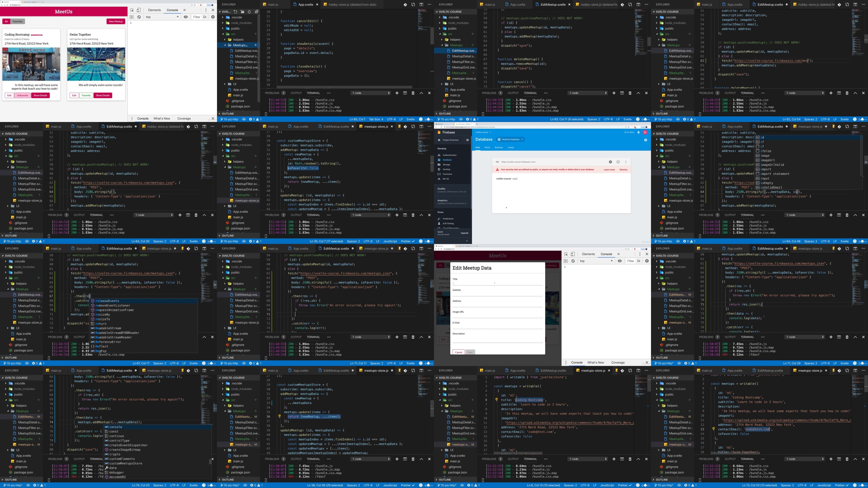Click the Firebase notifications bell
Screen dimensions: 868x488
point(638,132)
